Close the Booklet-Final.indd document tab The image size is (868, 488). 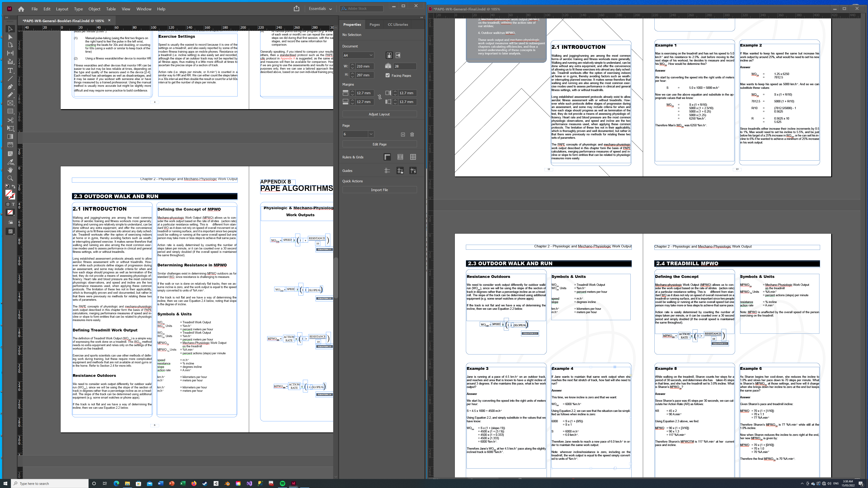[109, 21]
